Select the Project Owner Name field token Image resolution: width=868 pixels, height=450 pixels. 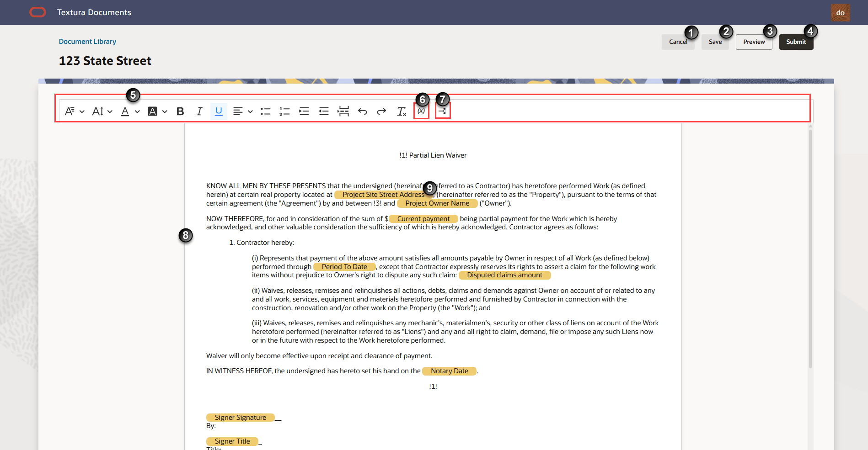(437, 203)
